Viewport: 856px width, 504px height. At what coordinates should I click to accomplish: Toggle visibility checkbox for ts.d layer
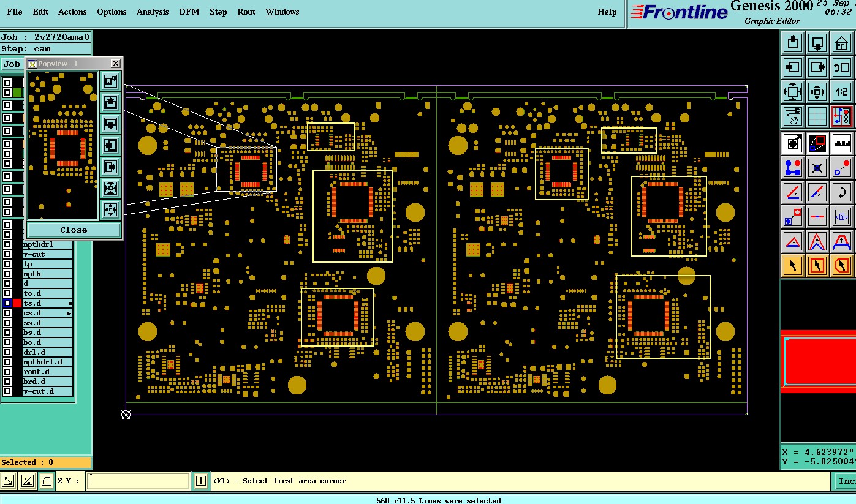click(7, 303)
